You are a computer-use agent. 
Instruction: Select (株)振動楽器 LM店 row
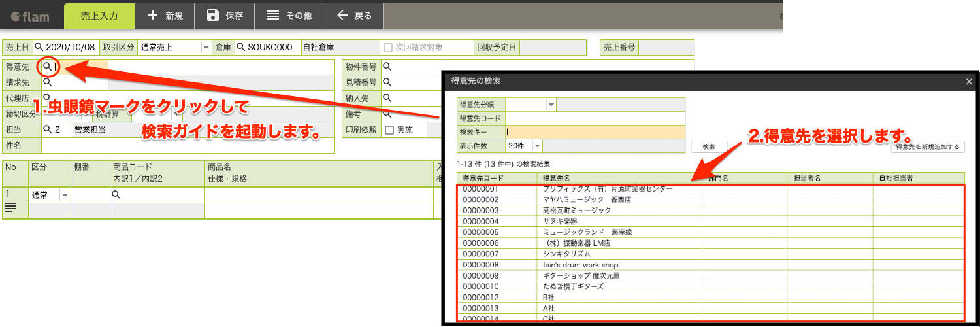pyautogui.click(x=711, y=243)
